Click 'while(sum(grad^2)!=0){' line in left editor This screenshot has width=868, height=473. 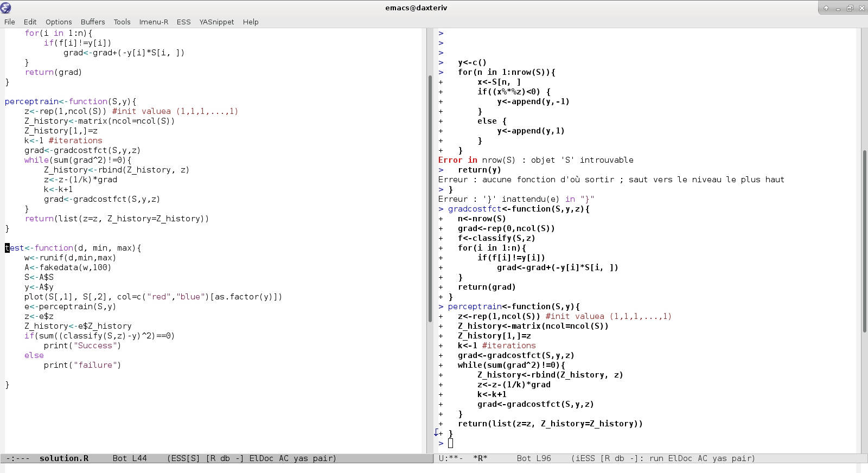[x=78, y=160]
